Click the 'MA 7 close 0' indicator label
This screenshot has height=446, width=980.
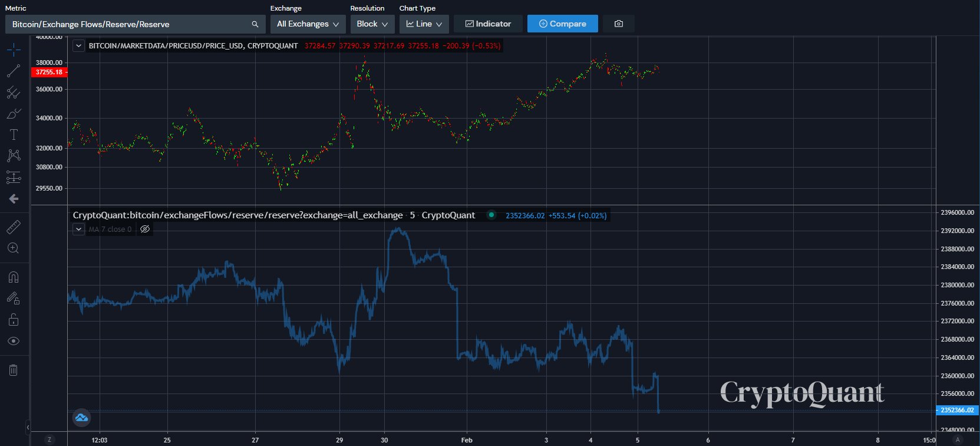point(110,229)
